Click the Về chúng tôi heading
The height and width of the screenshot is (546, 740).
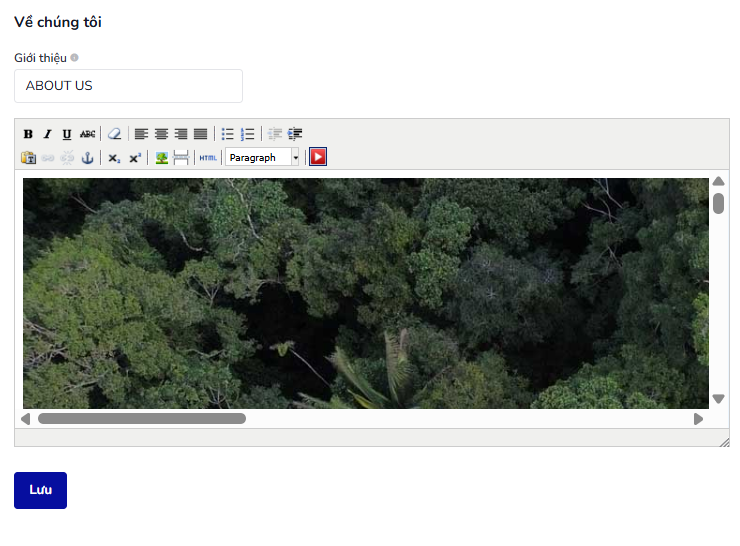tap(58, 22)
